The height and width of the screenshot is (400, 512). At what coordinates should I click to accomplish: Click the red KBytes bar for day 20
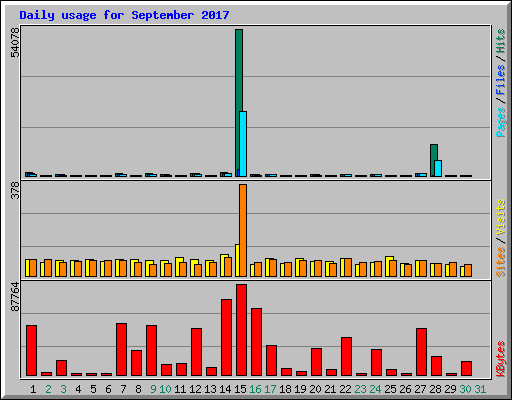coord(316,362)
